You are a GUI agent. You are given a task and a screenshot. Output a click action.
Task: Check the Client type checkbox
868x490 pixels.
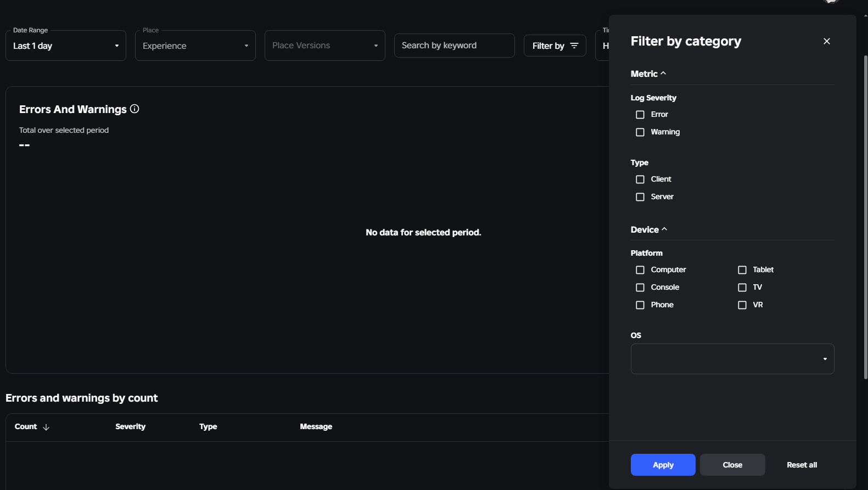640,179
